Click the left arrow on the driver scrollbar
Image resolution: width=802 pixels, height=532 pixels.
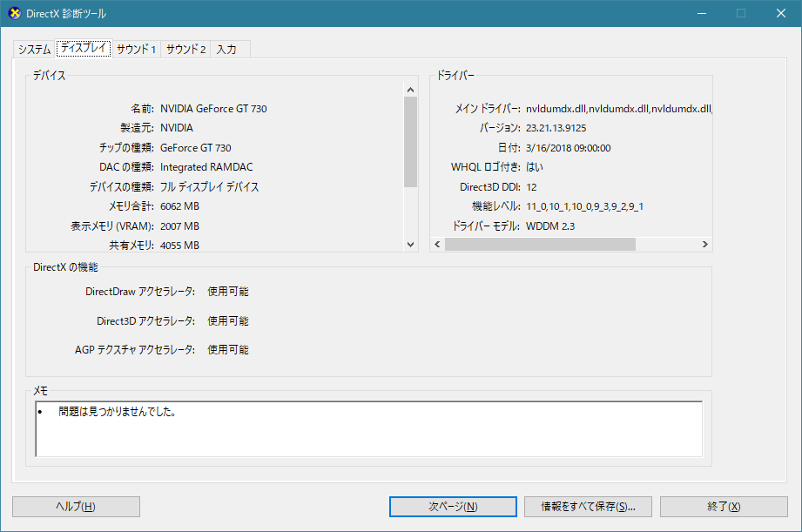(x=436, y=244)
